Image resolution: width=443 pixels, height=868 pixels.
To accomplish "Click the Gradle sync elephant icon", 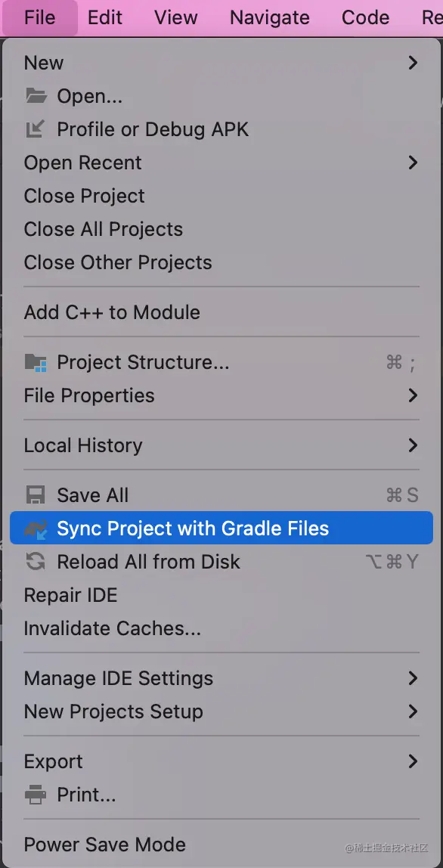I will tap(36, 529).
